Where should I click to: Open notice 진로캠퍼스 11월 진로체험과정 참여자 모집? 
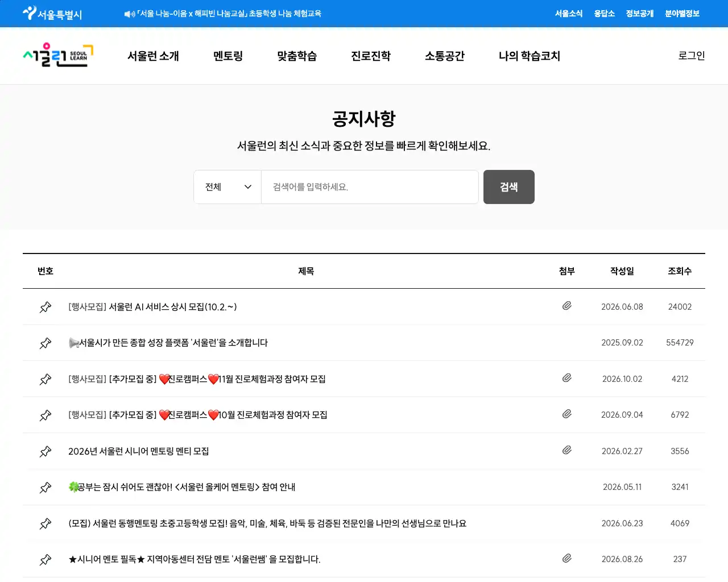pos(197,379)
